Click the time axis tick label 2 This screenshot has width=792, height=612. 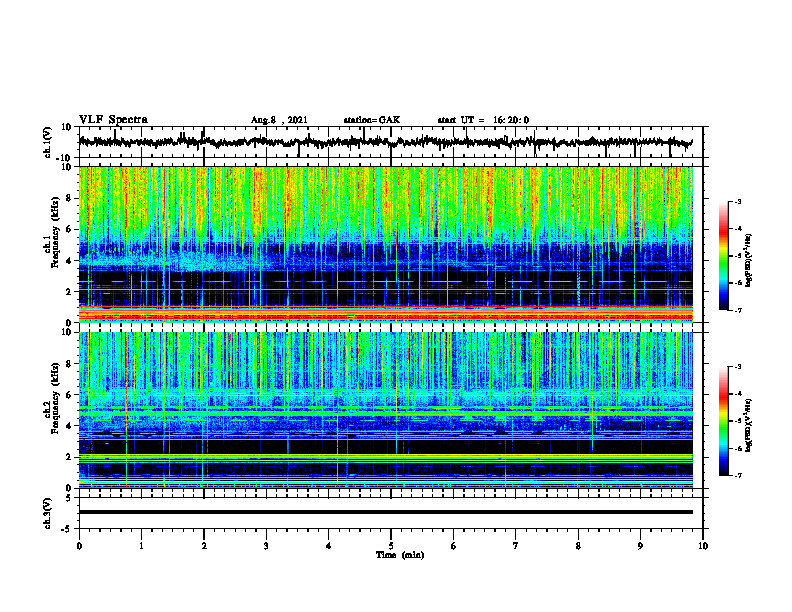(204, 546)
